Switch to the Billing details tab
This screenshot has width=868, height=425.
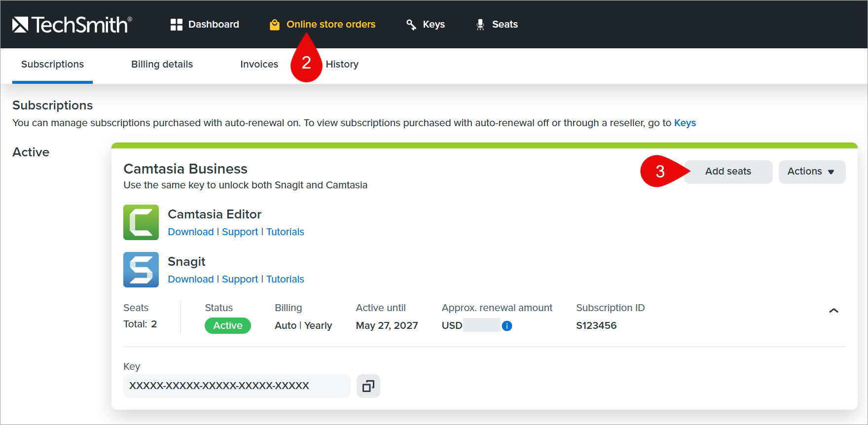pos(162,64)
